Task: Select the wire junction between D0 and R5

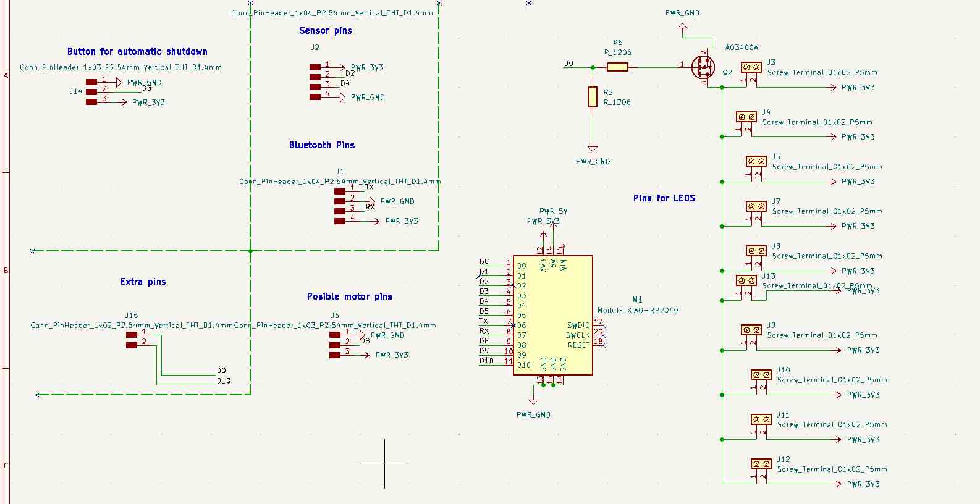Action: click(x=593, y=67)
